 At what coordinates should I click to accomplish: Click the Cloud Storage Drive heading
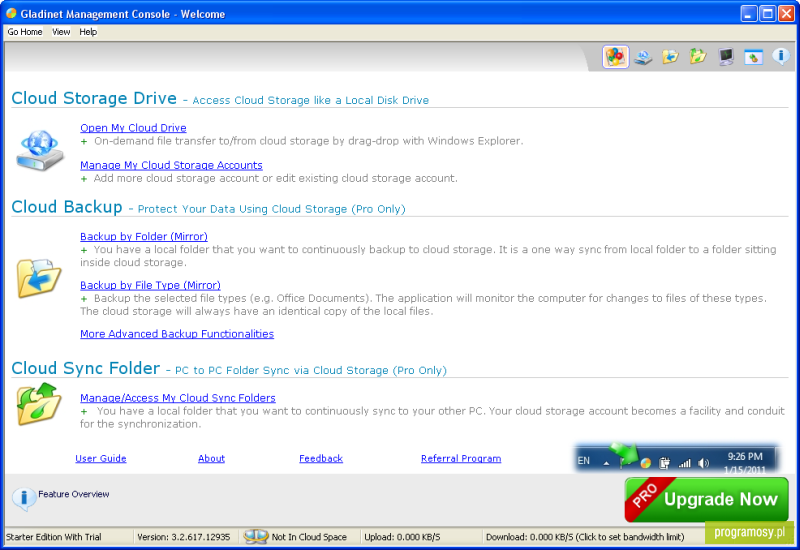pos(94,98)
